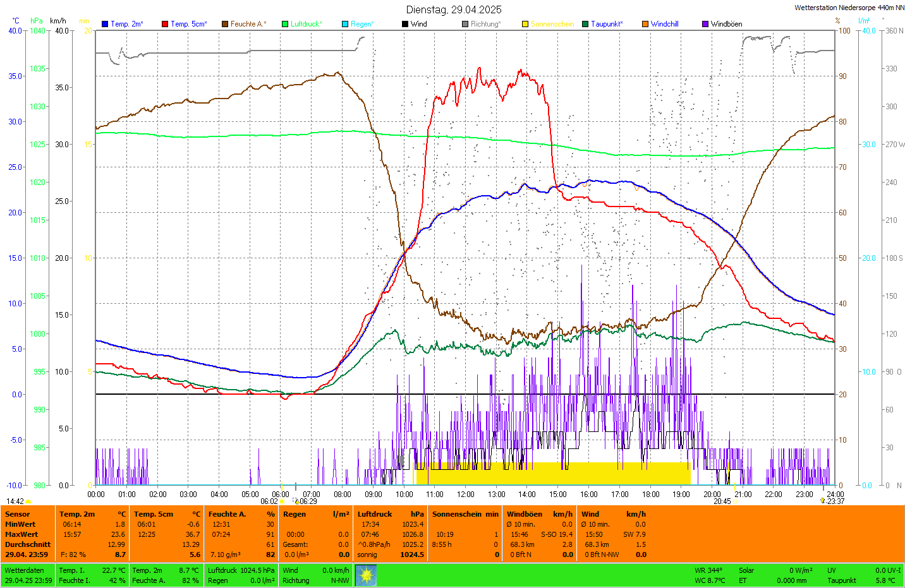905x588 pixels.
Task: Click the 12:00 time axis label
Action: (466, 495)
